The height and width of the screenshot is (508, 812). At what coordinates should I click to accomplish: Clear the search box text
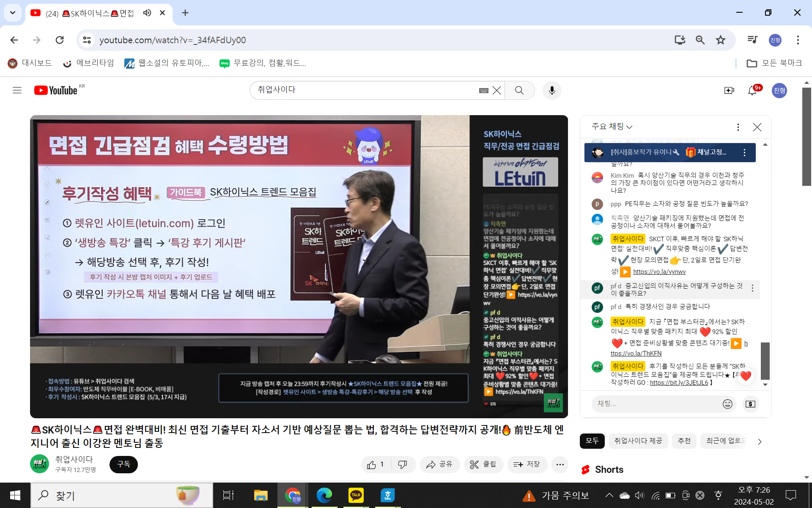(x=497, y=90)
